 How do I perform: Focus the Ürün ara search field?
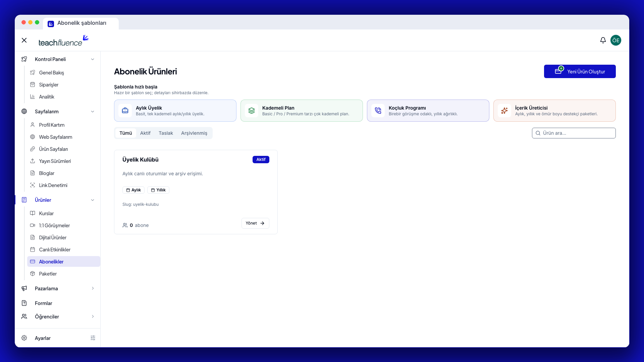click(574, 133)
